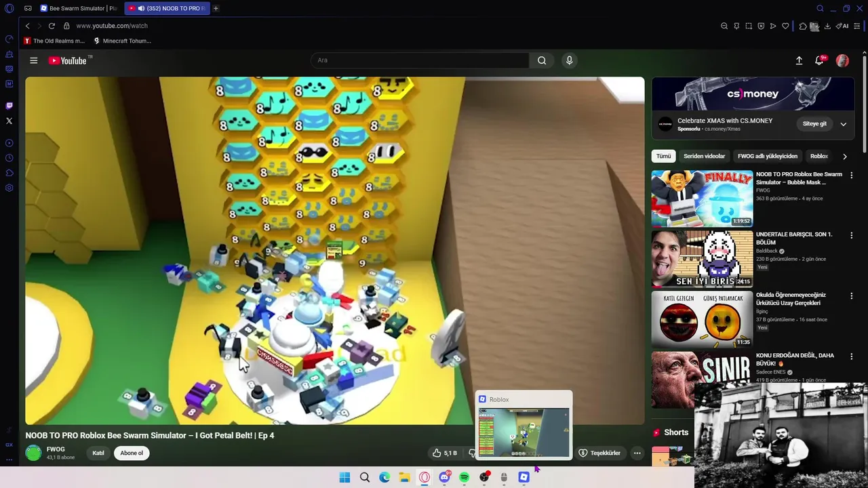The width and height of the screenshot is (868, 488).
Task: Click the Teşekkürler thanks button
Action: (x=599, y=453)
